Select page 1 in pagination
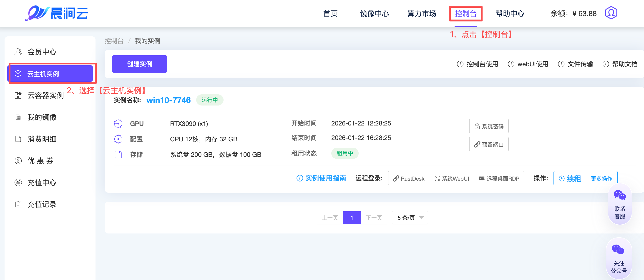The height and width of the screenshot is (280, 644). pyautogui.click(x=352, y=218)
